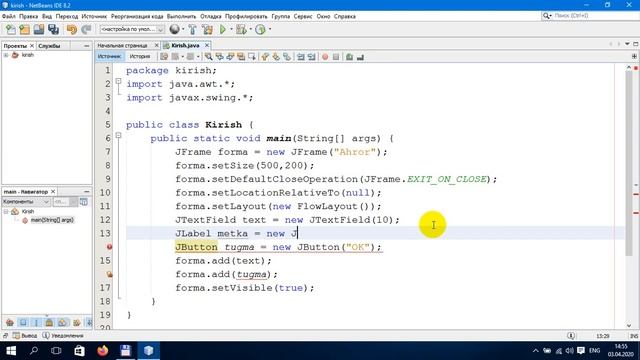Open the Уведомления notifications panel
The width and height of the screenshot is (640, 360).
(63, 336)
